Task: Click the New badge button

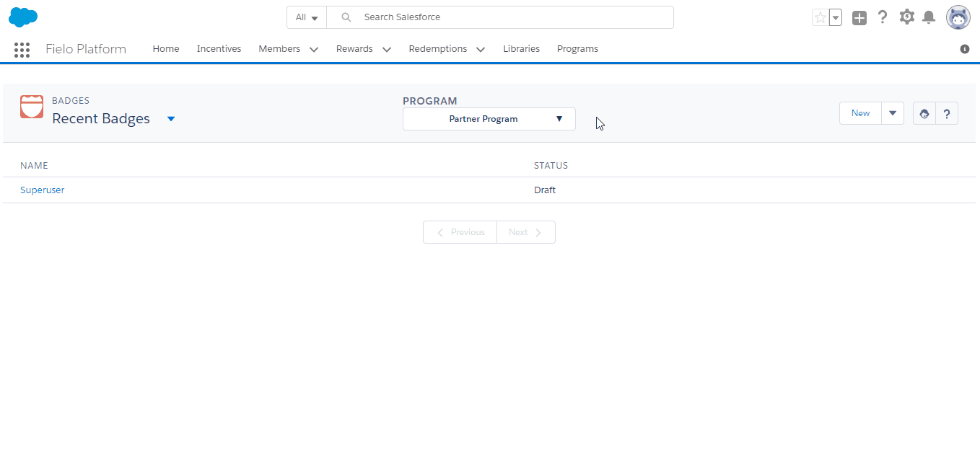Action: (860, 113)
